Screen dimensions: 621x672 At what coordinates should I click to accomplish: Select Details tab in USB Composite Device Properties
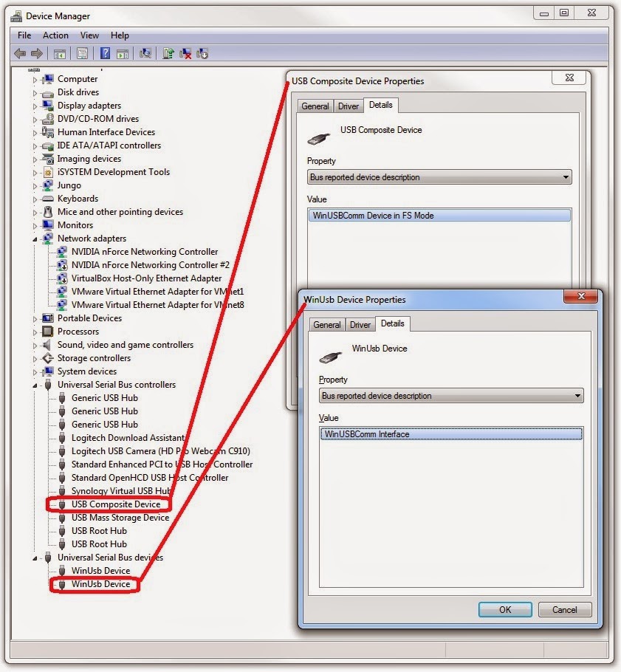(x=380, y=105)
